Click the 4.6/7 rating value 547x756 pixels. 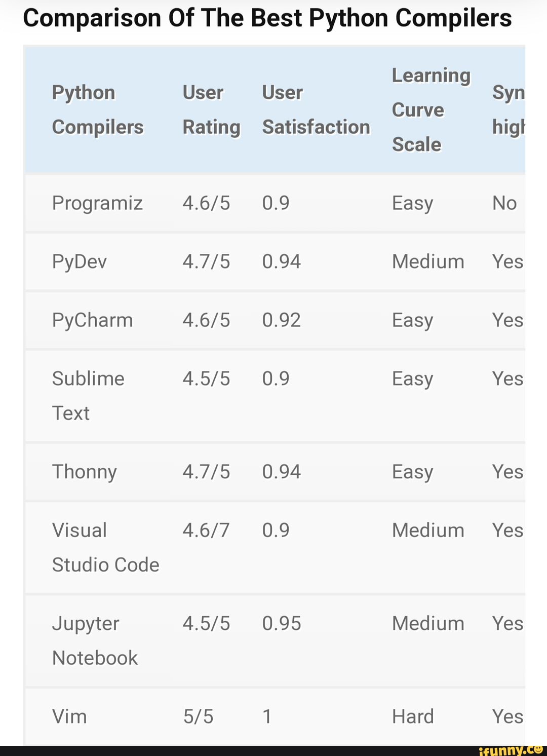click(x=206, y=531)
